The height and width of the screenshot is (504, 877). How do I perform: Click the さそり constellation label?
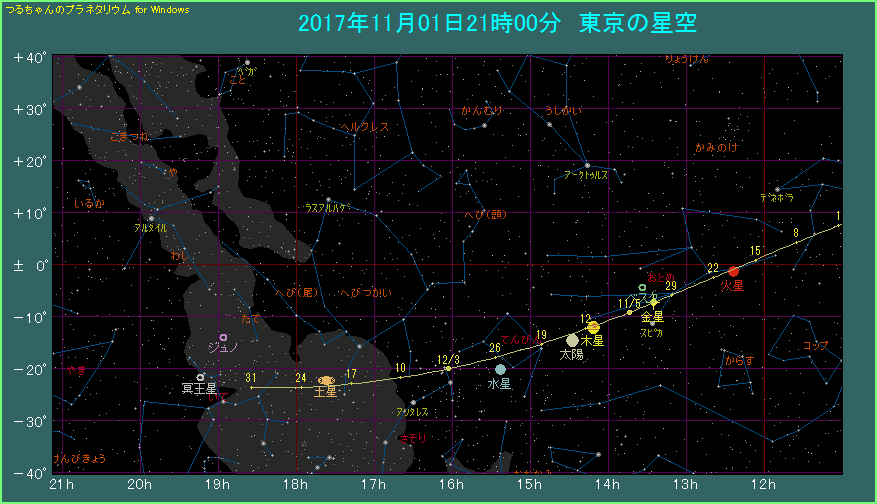(x=412, y=438)
